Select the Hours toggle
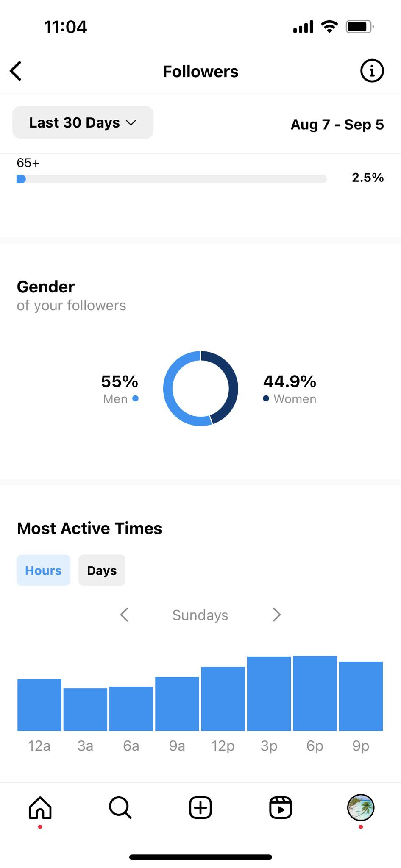This screenshot has height=868, width=401. [x=43, y=570]
